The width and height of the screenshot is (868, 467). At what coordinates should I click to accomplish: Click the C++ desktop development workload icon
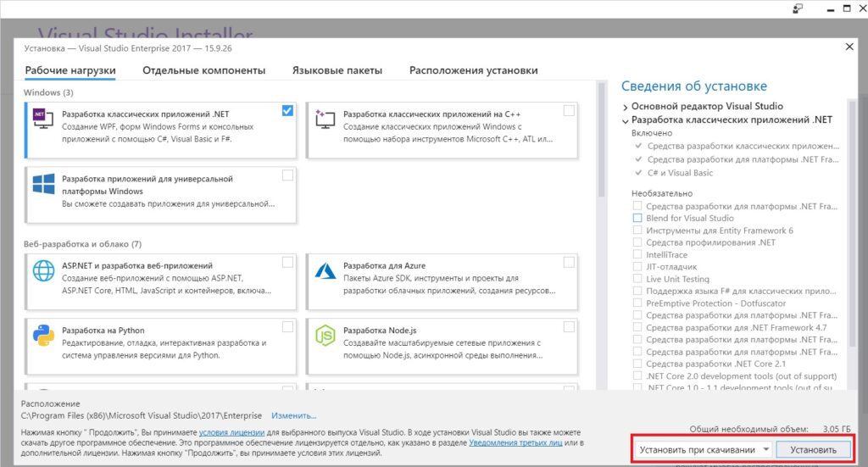click(x=325, y=119)
